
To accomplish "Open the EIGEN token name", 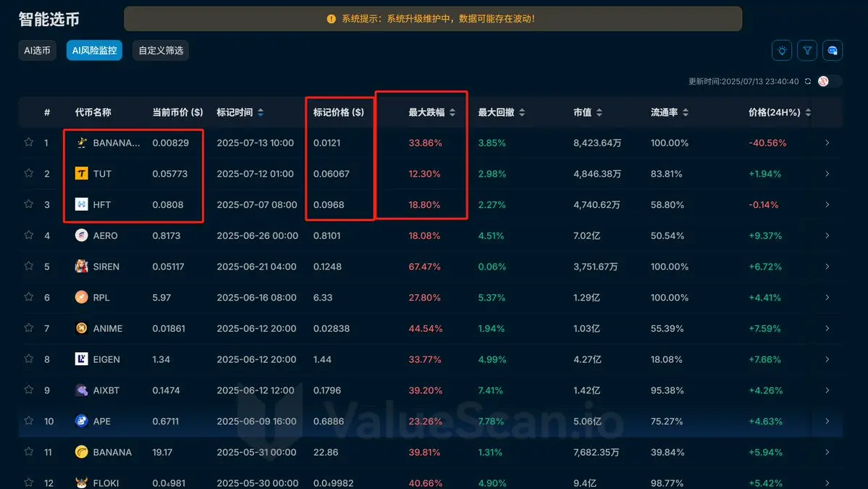I will (106, 359).
